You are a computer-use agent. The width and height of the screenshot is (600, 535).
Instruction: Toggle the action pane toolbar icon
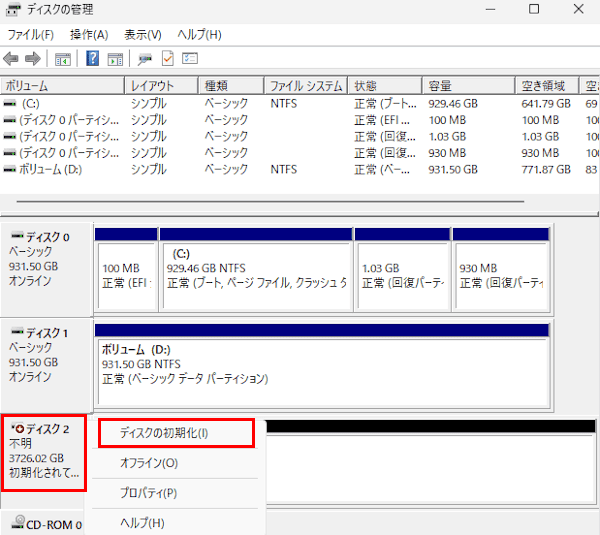[x=115, y=59]
